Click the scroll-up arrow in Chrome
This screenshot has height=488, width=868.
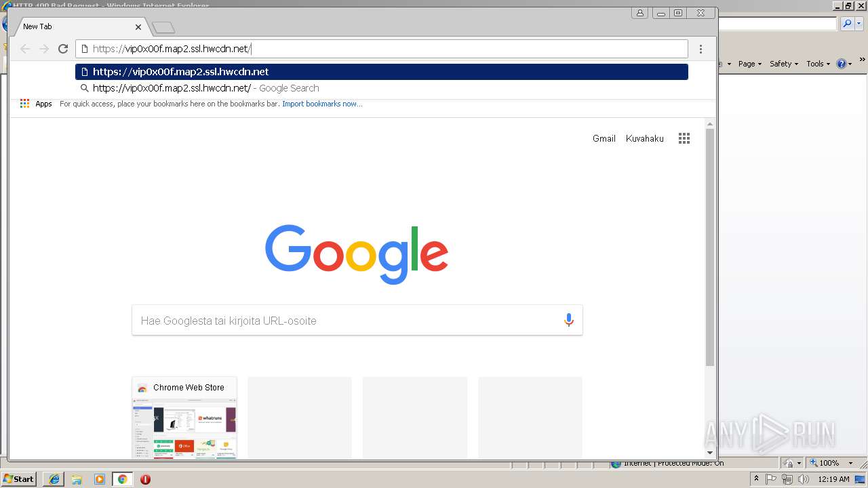pyautogui.click(x=710, y=124)
